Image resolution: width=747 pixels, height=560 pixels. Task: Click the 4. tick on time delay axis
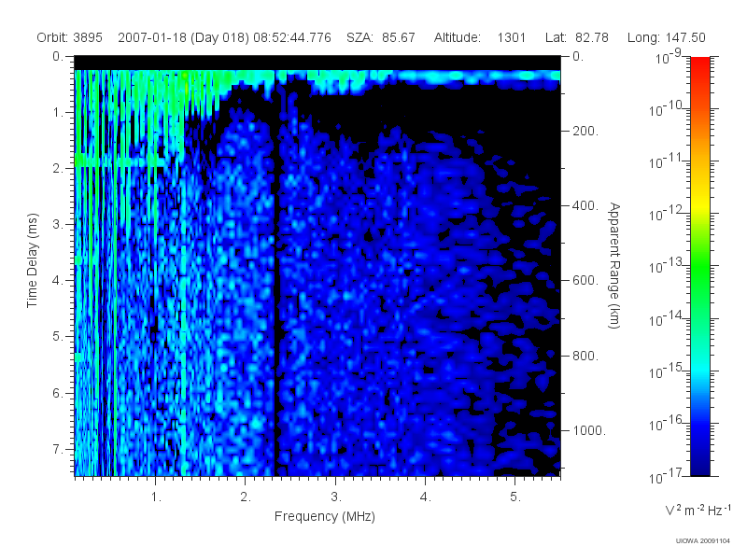[57, 281]
